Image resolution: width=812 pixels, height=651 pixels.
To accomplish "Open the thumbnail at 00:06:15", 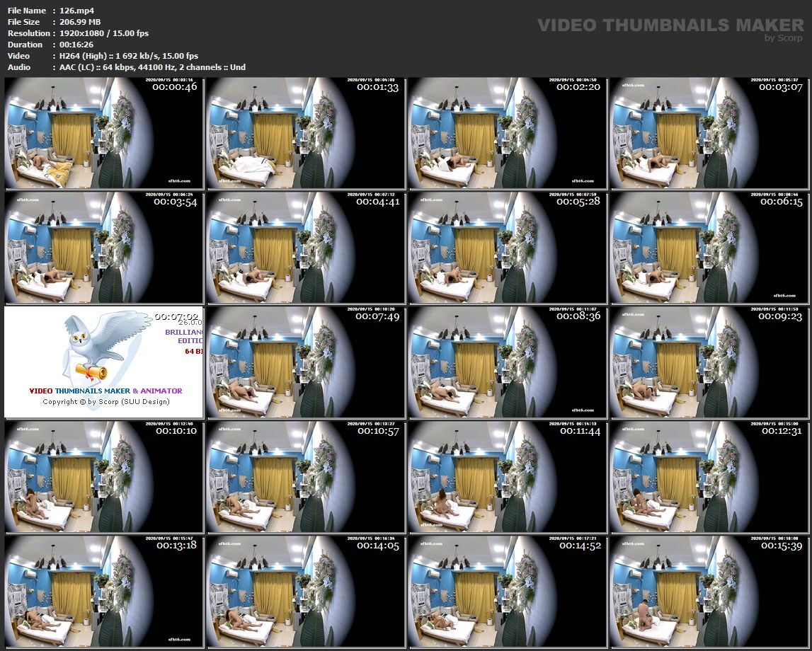I will click(x=708, y=248).
